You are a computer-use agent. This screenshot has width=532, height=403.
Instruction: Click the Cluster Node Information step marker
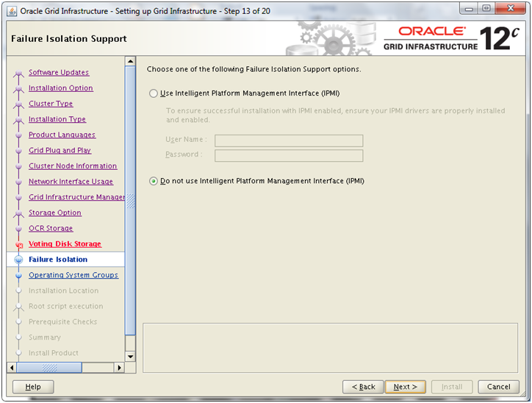18,166
